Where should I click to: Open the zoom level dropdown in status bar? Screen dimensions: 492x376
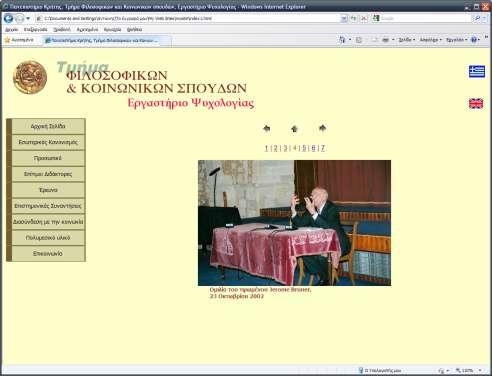(x=480, y=370)
